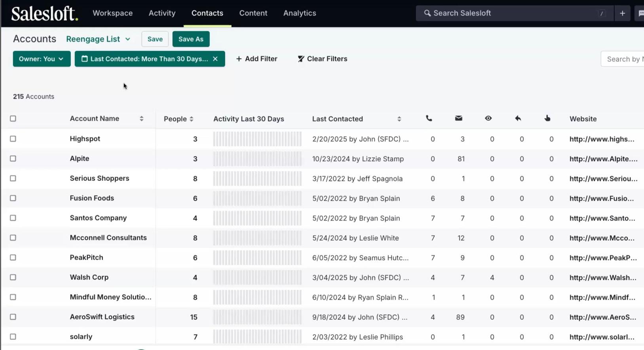Check the AeroSwift Logistics row checkbox
The image size is (644, 350).
pyautogui.click(x=13, y=317)
